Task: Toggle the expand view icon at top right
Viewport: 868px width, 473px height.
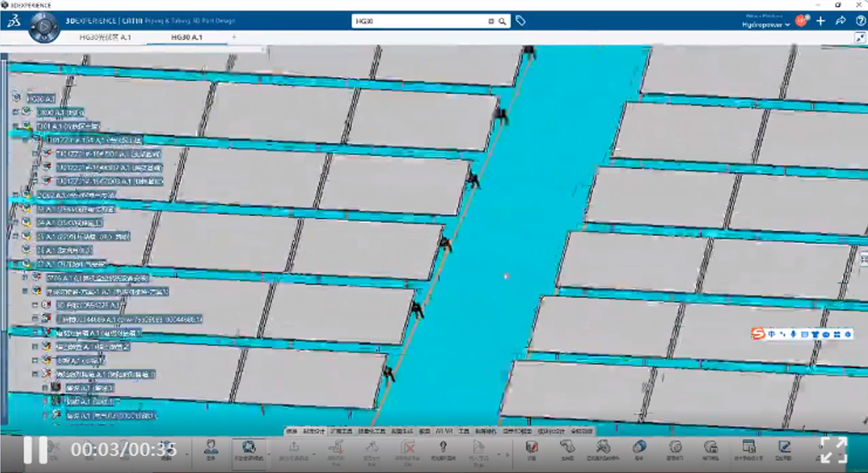Action: click(860, 38)
